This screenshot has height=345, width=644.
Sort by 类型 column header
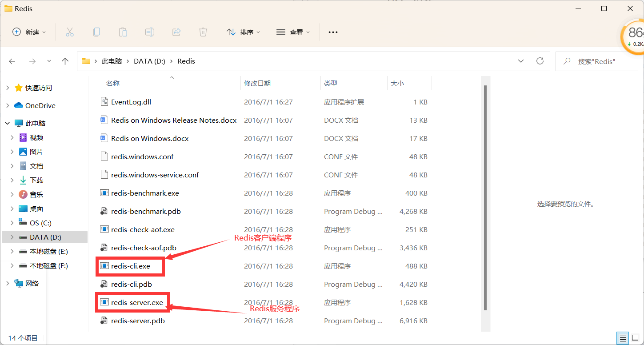coord(331,83)
